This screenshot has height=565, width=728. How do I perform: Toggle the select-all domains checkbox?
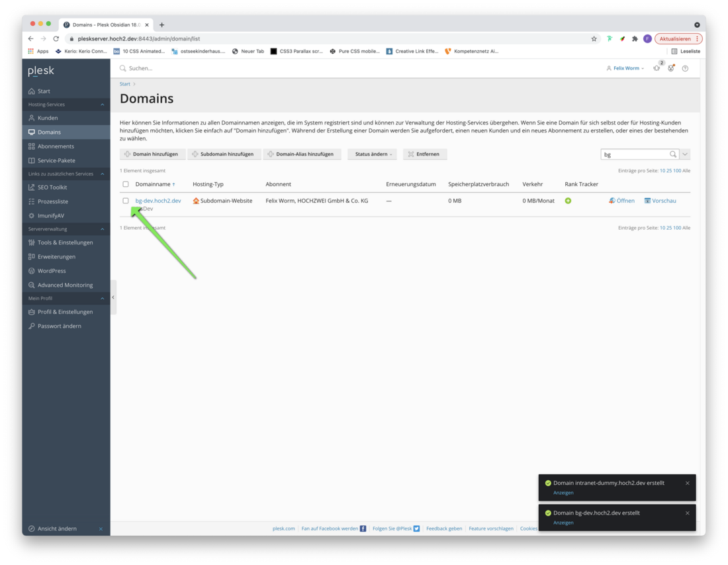126,184
